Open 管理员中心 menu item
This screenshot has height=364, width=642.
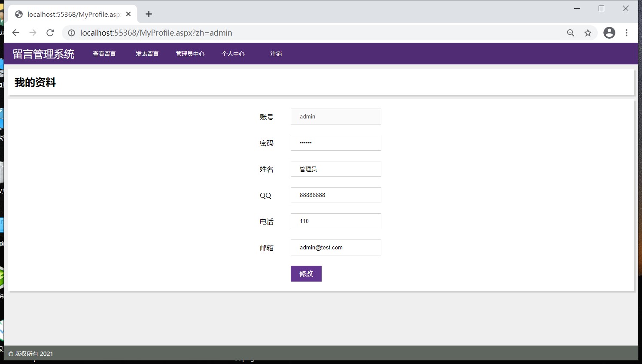click(190, 54)
